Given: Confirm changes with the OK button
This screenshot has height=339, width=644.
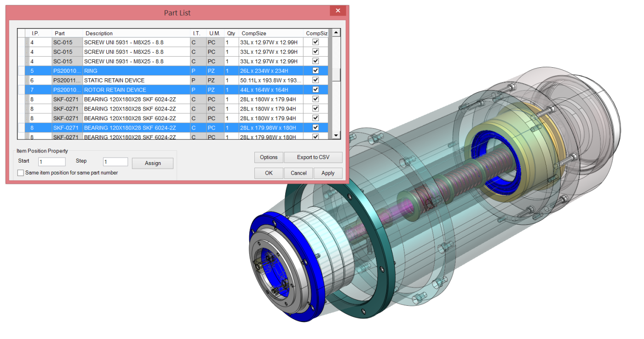Looking at the screenshot, I should click(x=268, y=173).
